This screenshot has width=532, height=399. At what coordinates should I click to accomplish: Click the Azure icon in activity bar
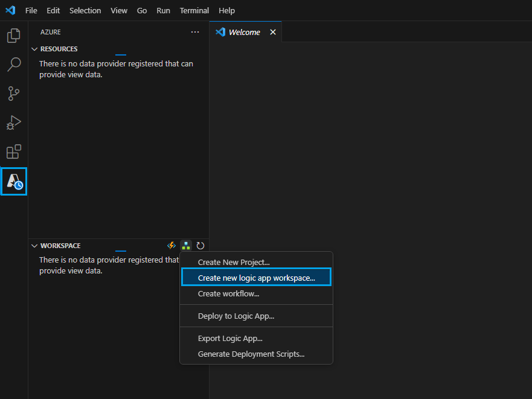pyautogui.click(x=14, y=181)
